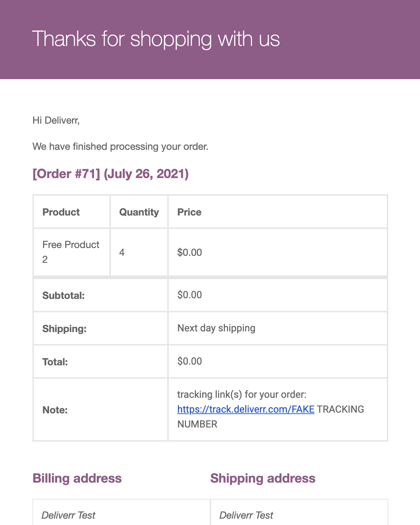Screen dimensions: 420x525
Task: Select the Product column header
Action: 72,212
